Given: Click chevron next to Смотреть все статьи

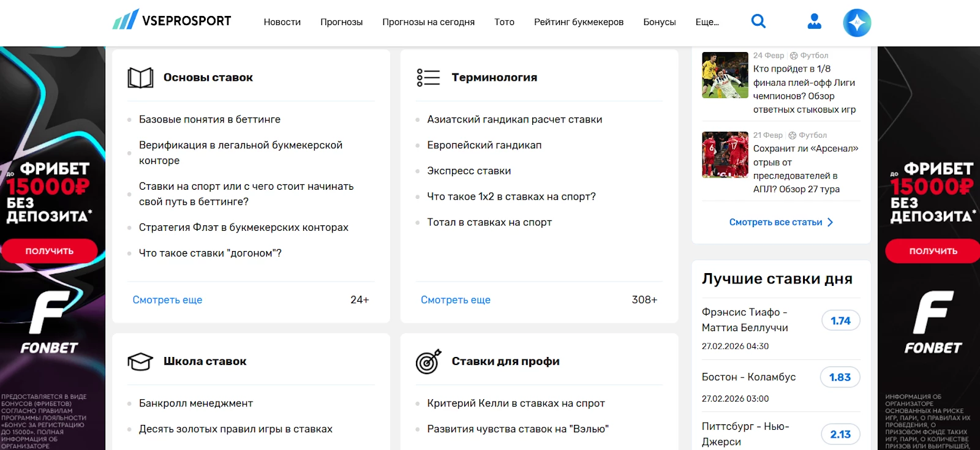Looking at the screenshot, I should tap(831, 222).
